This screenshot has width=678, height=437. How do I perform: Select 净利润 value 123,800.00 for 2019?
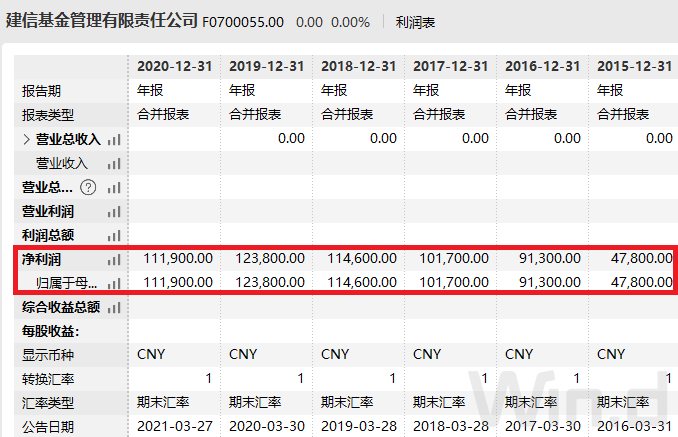270,258
